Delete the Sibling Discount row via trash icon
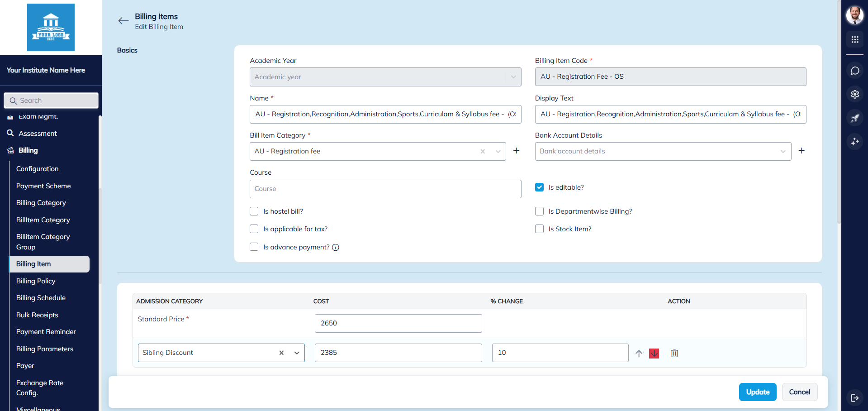868x411 pixels. (x=674, y=353)
